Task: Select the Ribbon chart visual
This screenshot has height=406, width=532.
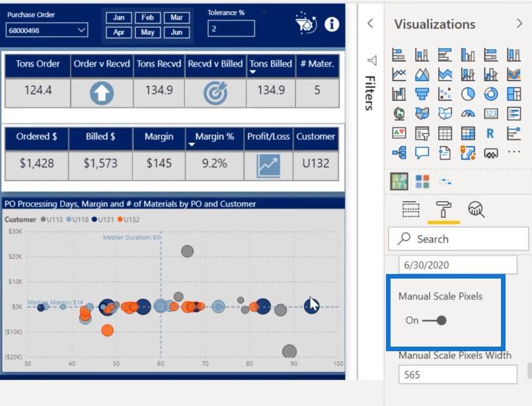Action: 513,74
